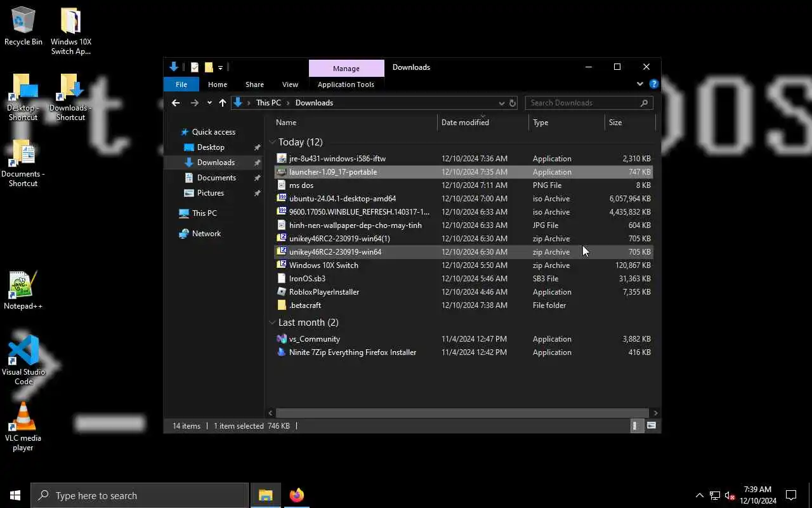Viewport: 812px width, 508px height.
Task: Select This PC in navigation pane
Action: pos(204,213)
